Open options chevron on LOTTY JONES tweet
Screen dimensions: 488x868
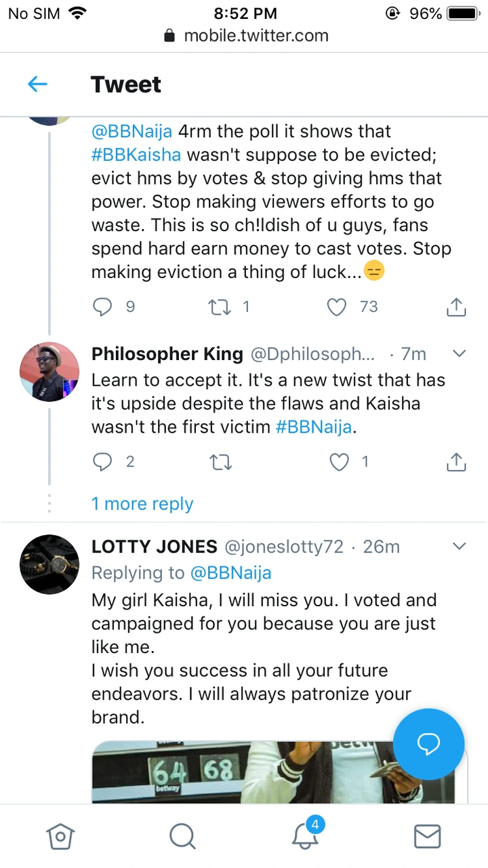pyautogui.click(x=459, y=546)
